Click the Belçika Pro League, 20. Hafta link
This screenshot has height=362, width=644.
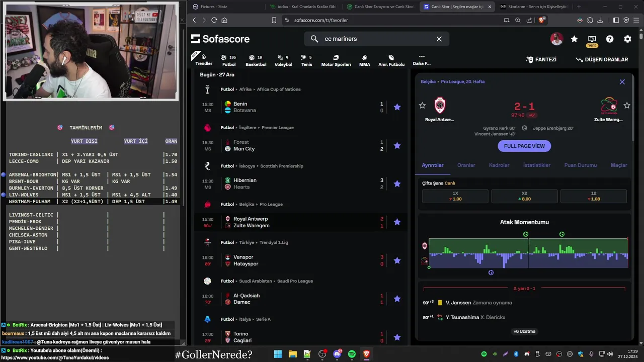pyautogui.click(x=452, y=81)
